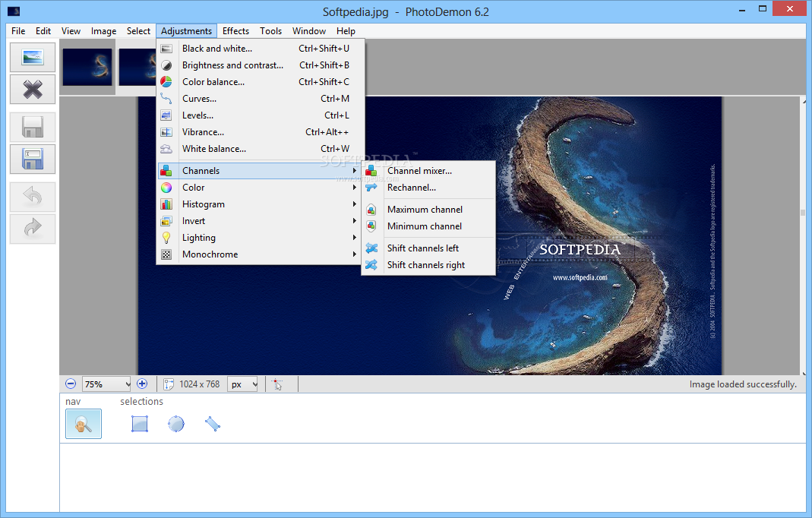812x518 pixels.
Task: Expand the Histogram submenu
Action: [261, 204]
